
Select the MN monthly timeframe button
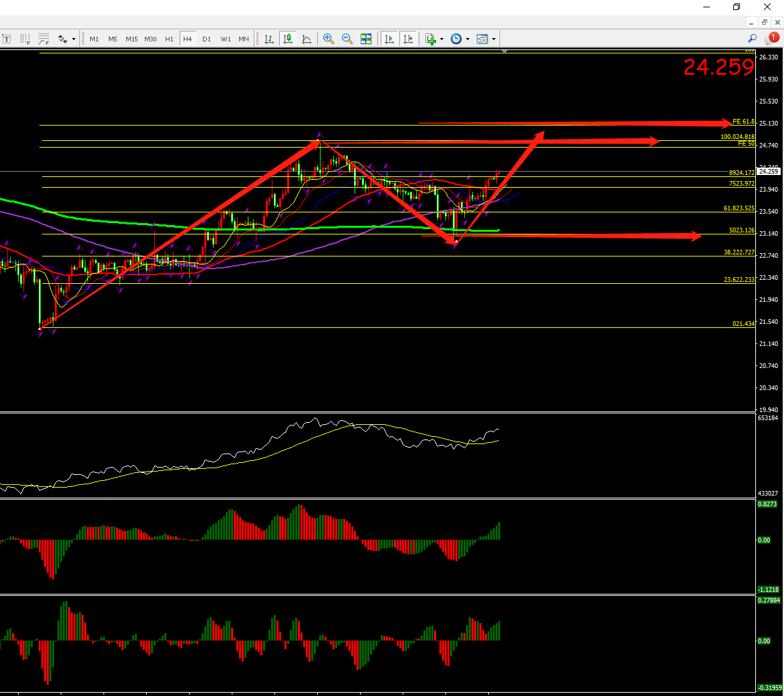pyautogui.click(x=244, y=39)
